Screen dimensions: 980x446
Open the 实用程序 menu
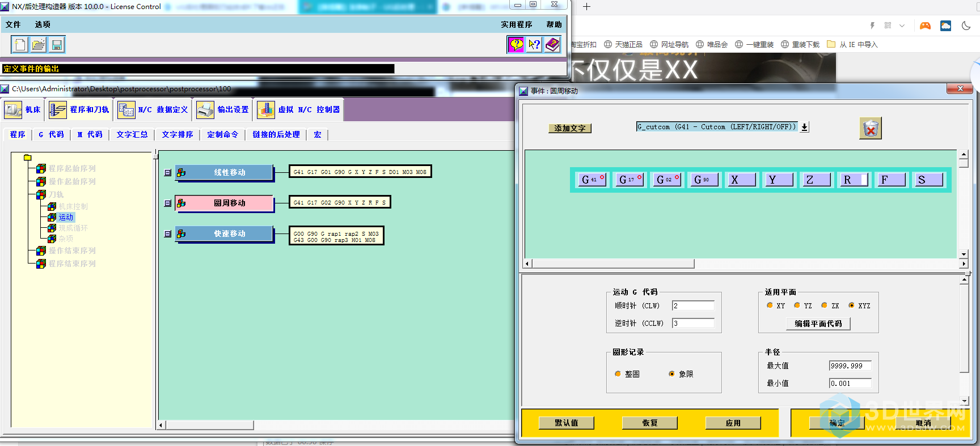click(516, 24)
